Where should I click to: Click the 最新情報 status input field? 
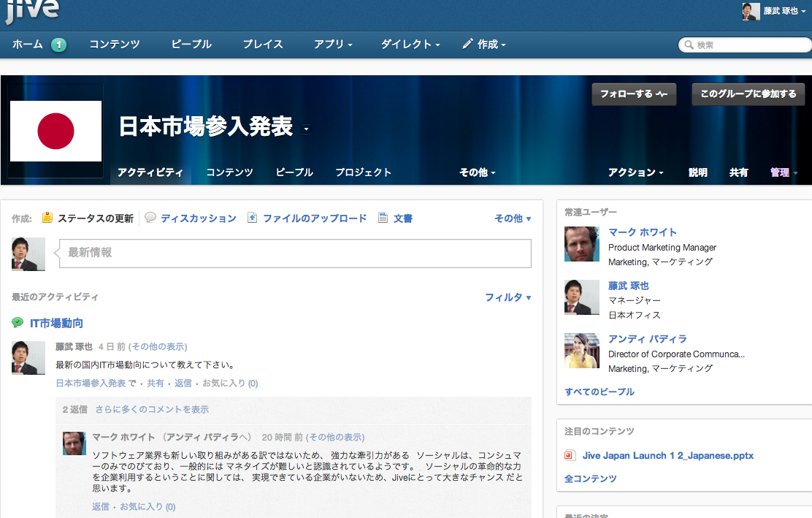[x=295, y=254]
